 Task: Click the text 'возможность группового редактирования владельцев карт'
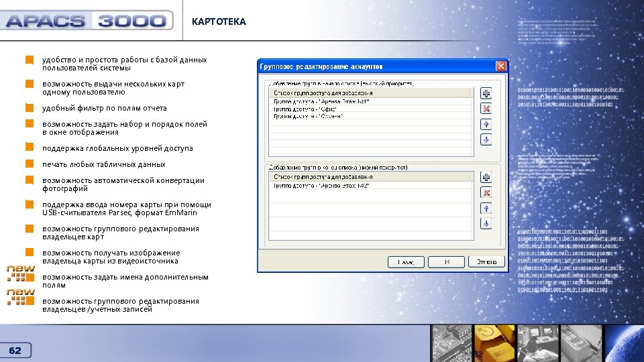[x=120, y=233]
